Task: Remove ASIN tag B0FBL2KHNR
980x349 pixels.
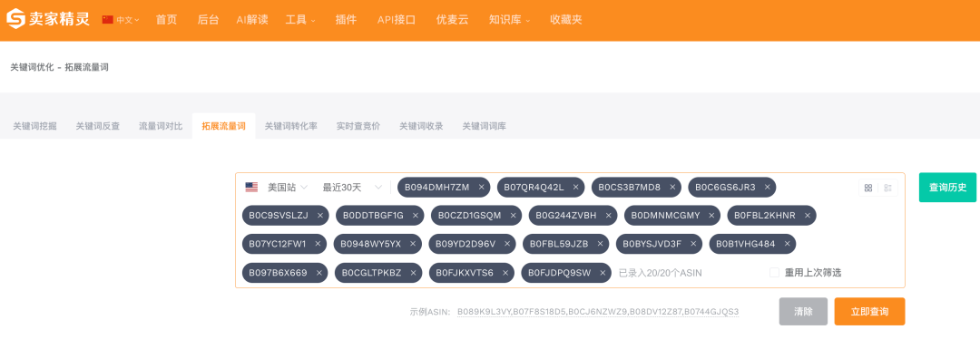Action: click(x=808, y=216)
